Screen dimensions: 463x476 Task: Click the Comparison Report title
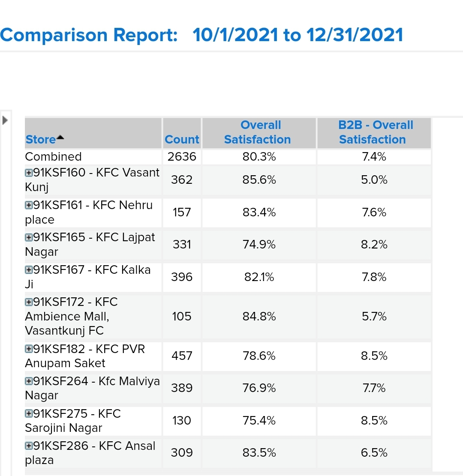click(x=201, y=35)
